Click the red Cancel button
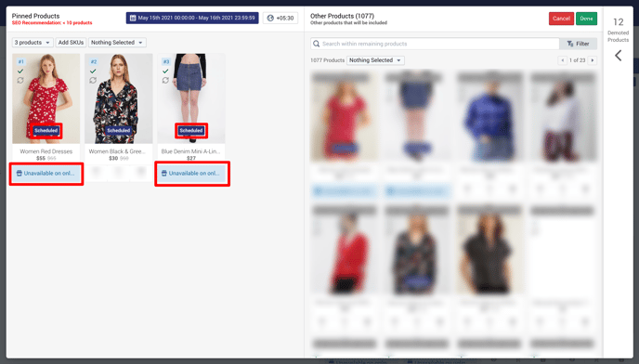 pyautogui.click(x=561, y=19)
